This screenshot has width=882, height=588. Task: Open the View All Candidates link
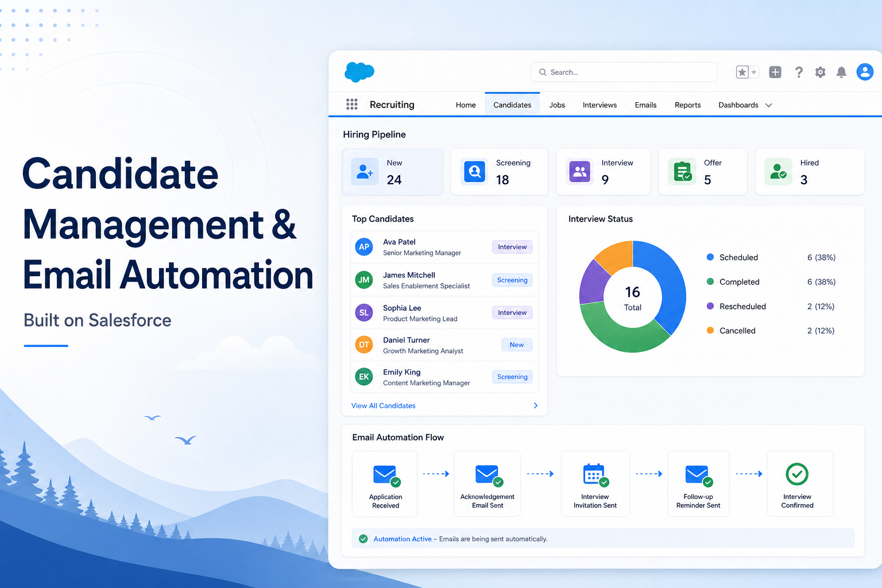[x=383, y=405]
